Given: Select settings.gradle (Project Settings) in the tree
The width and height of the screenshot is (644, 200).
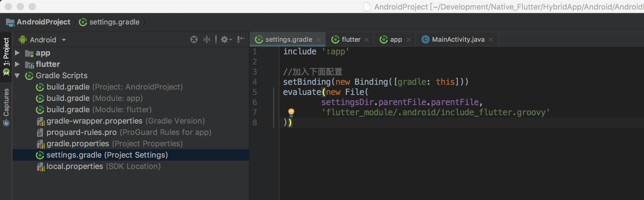Looking at the screenshot, I should (131, 155).
